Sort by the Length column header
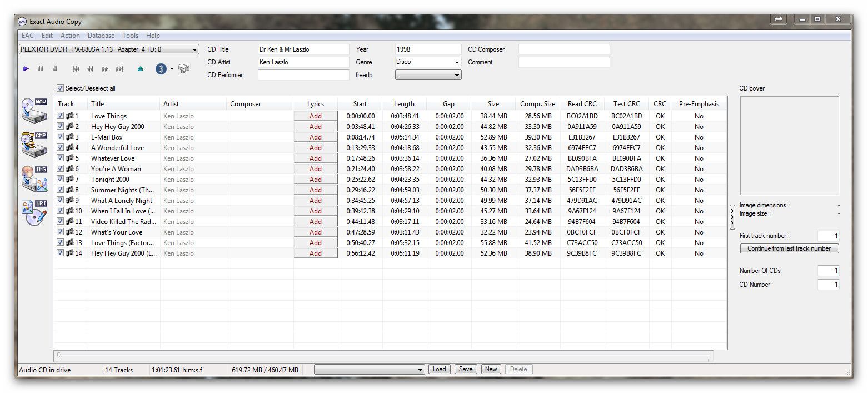Image resolution: width=868 pixels, height=393 pixels. [405, 104]
